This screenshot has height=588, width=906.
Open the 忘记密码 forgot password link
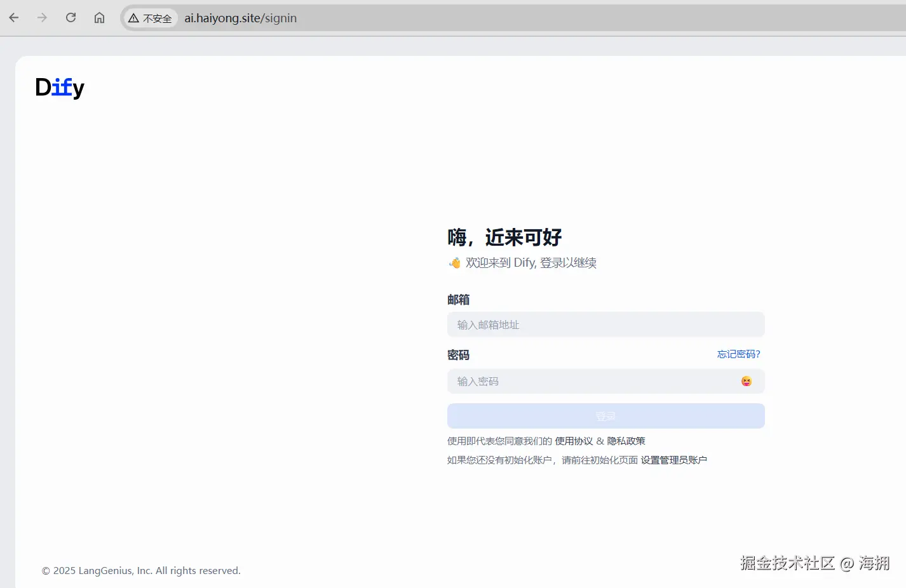pos(738,354)
